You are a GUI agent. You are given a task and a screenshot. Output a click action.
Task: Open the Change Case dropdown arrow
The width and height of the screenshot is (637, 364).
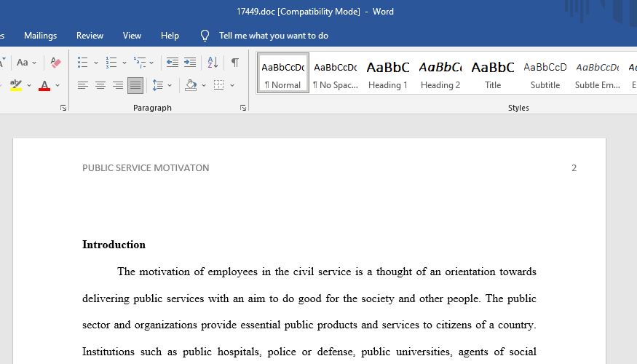[x=34, y=63]
